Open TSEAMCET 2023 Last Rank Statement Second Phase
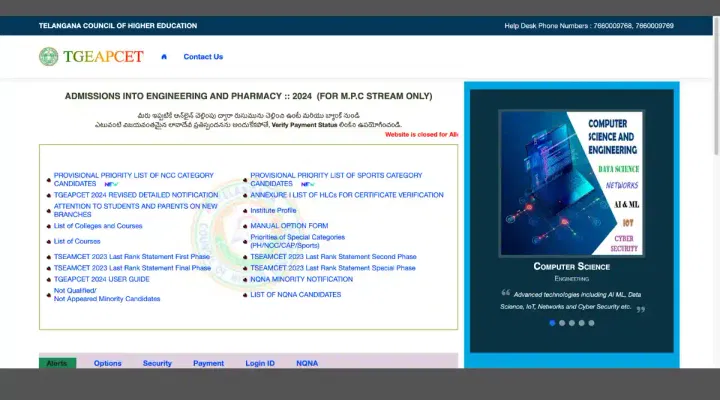Viewport: 720px width, 400px height. (333, 257)
